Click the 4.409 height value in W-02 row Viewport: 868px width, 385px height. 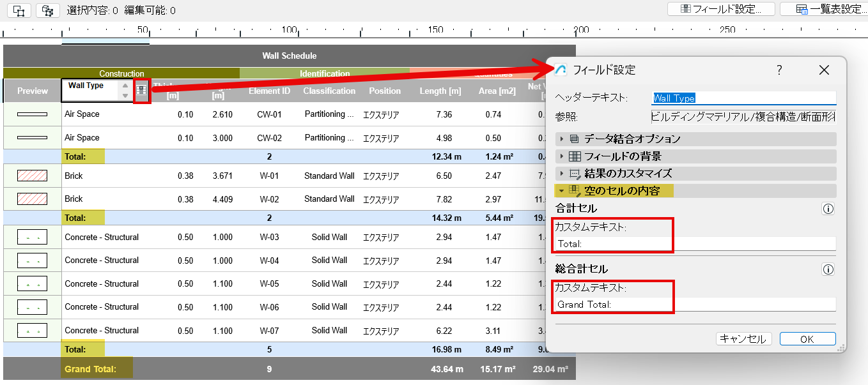pos(222,199)
